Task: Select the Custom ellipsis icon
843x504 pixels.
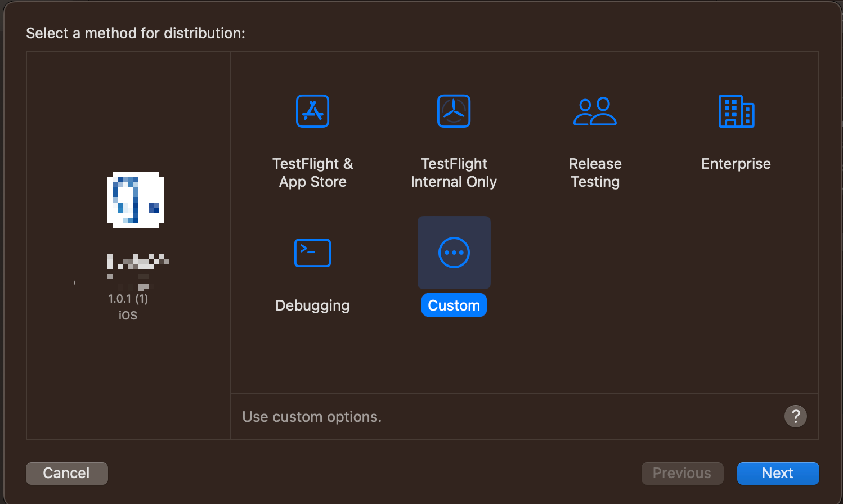Action: 454,253
